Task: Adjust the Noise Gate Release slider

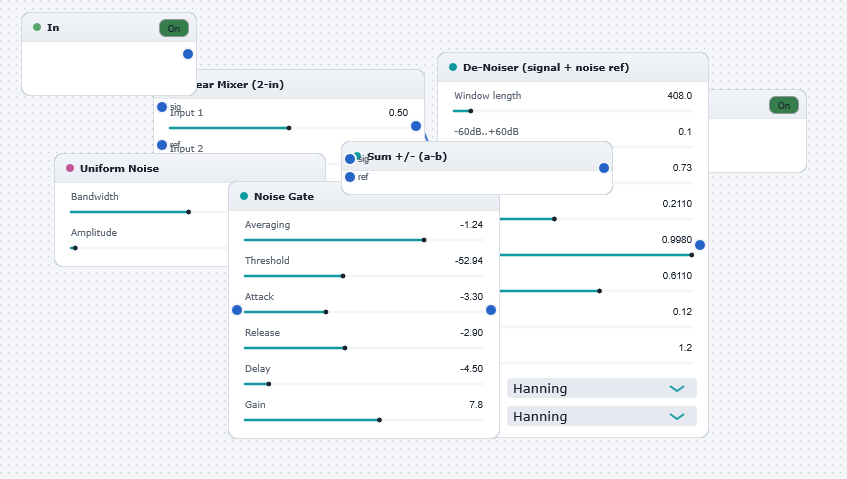Action: click(x=364, y=348)
